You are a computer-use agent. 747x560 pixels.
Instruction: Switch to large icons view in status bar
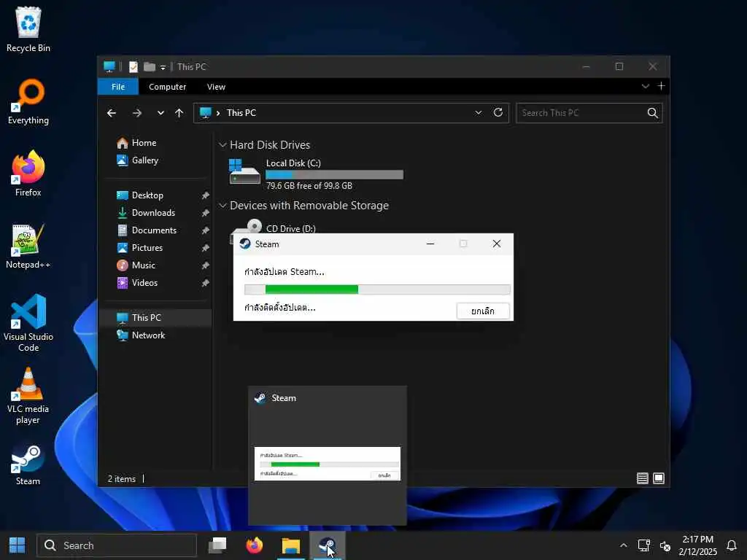point(659,478)
